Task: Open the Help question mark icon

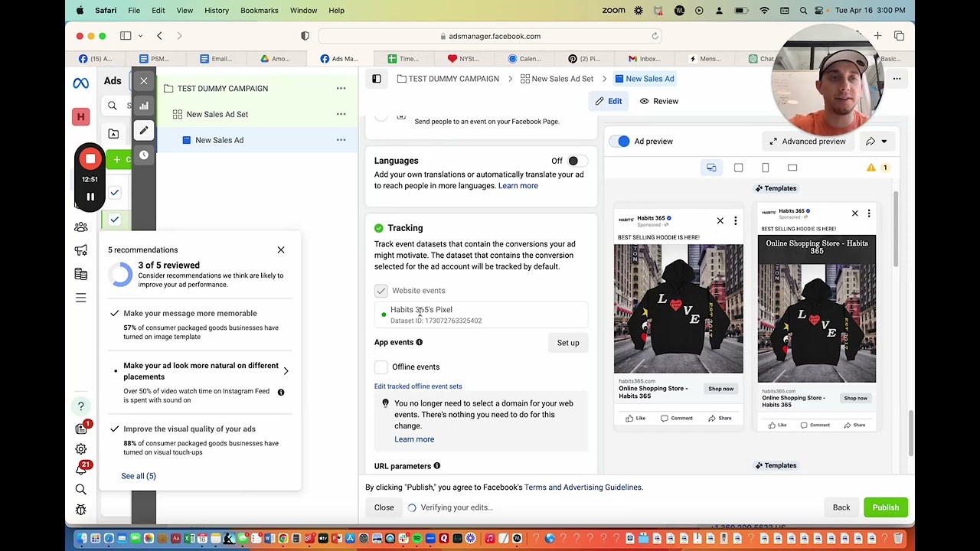Action: 80,406
